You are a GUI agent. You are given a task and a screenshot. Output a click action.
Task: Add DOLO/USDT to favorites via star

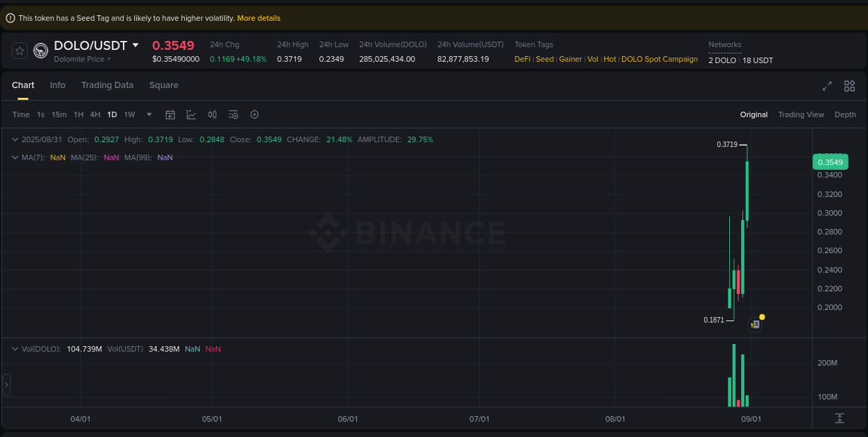point(19,50)
